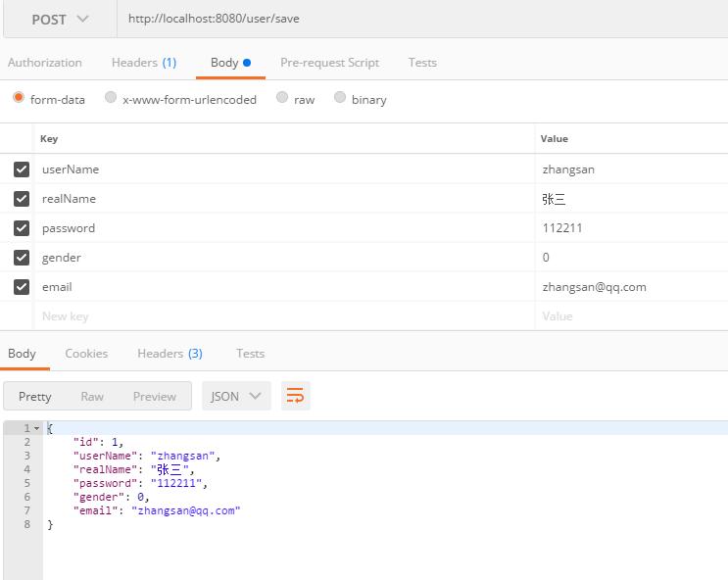
Task: Go to the Pre-request Script tab
Action: (329, 63)
